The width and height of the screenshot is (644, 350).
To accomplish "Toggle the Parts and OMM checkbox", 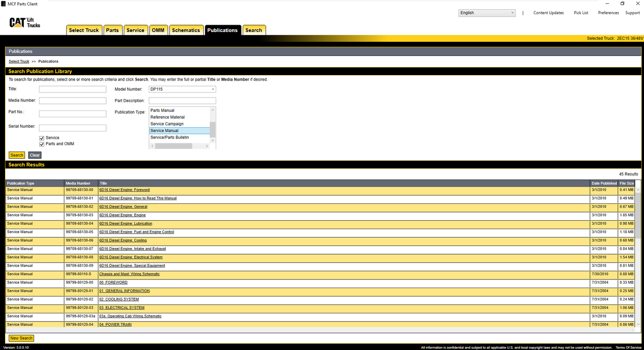I will tap(42, 144).
